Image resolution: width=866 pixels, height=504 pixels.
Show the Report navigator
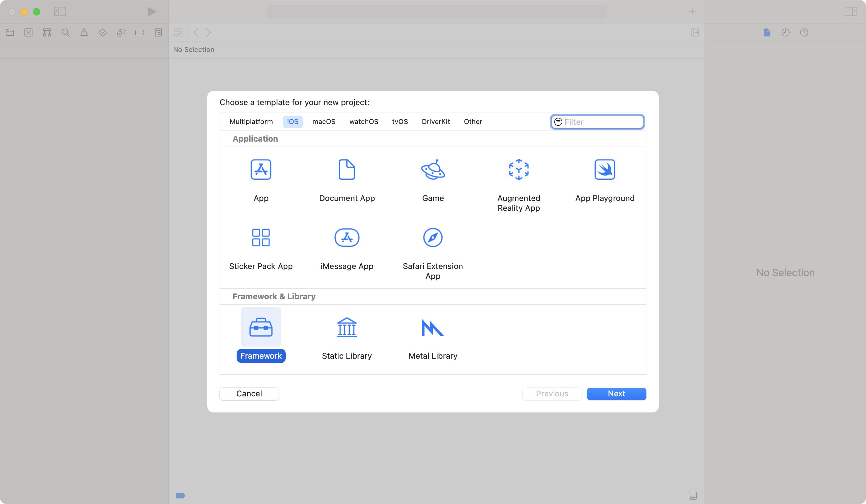coord(158,33)
